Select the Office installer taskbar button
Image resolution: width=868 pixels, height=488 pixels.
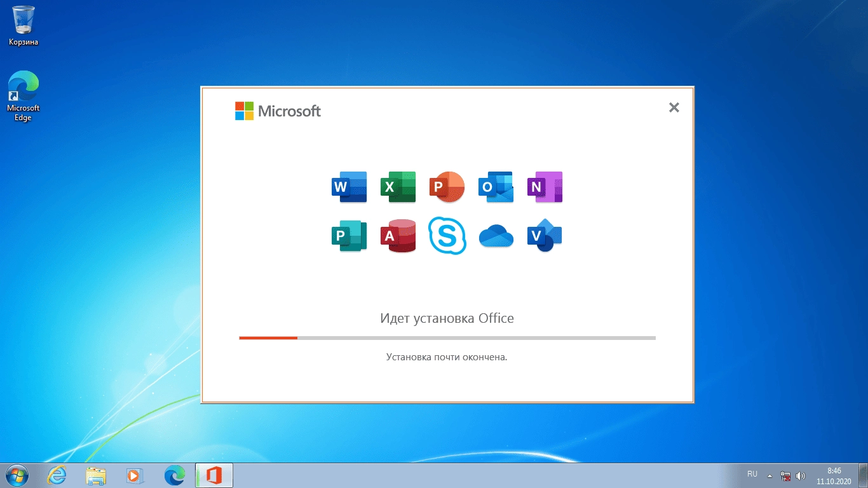(x=214, y=475)
